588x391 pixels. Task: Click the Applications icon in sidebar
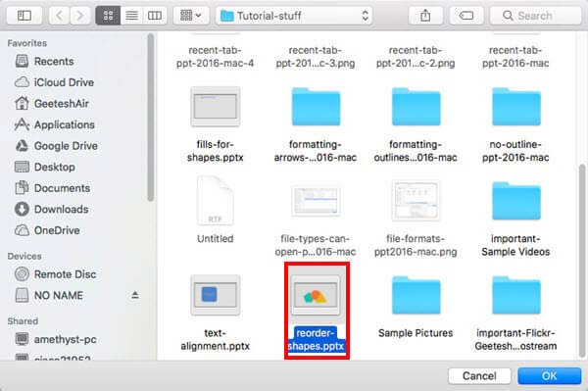point(22,124)
